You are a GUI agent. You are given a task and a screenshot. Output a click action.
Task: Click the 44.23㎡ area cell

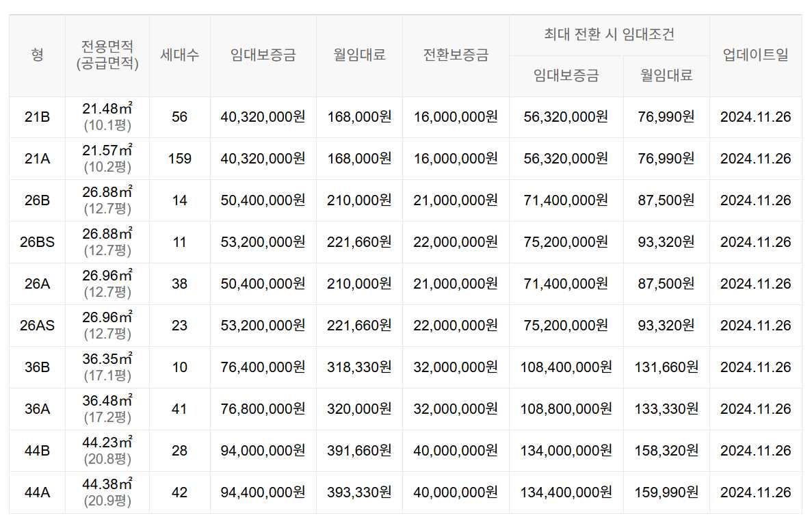[x=107, y=450]
